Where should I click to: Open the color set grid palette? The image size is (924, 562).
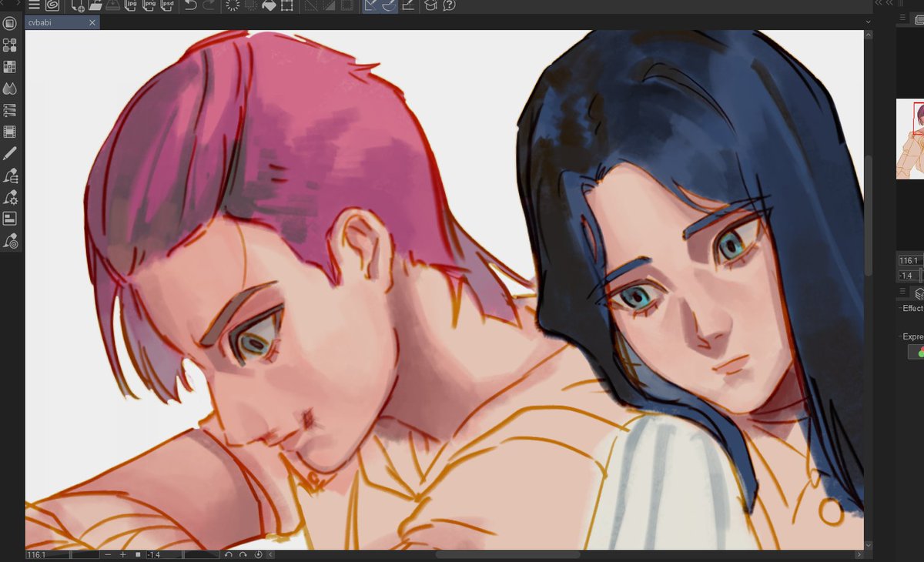click(x=9, y=67)
